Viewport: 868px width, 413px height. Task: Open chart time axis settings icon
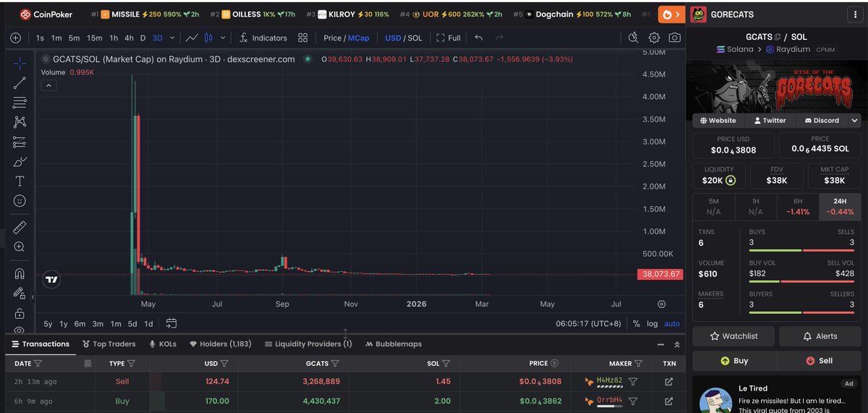point(662,304)
